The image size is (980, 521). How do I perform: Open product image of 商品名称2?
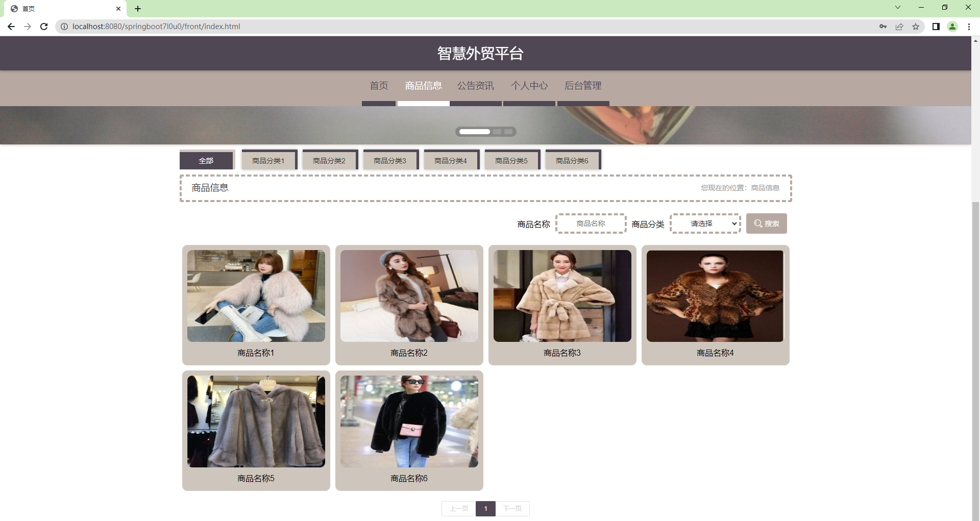point(409,296)
